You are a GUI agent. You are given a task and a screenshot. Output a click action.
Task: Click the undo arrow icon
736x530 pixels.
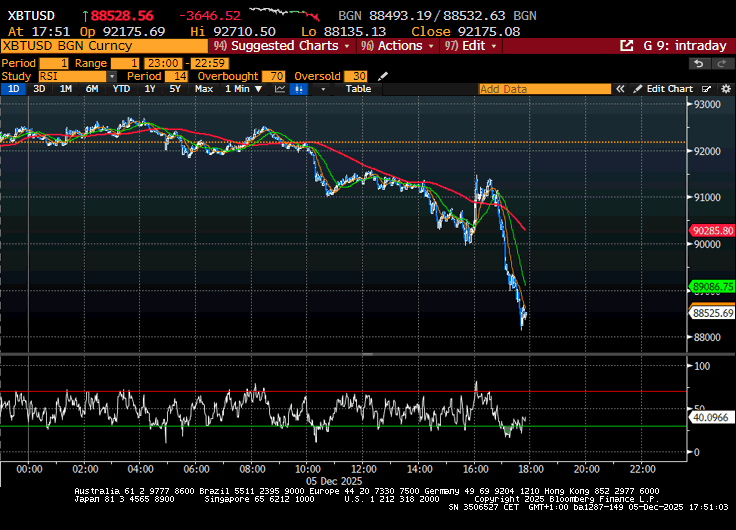point(700,63)
